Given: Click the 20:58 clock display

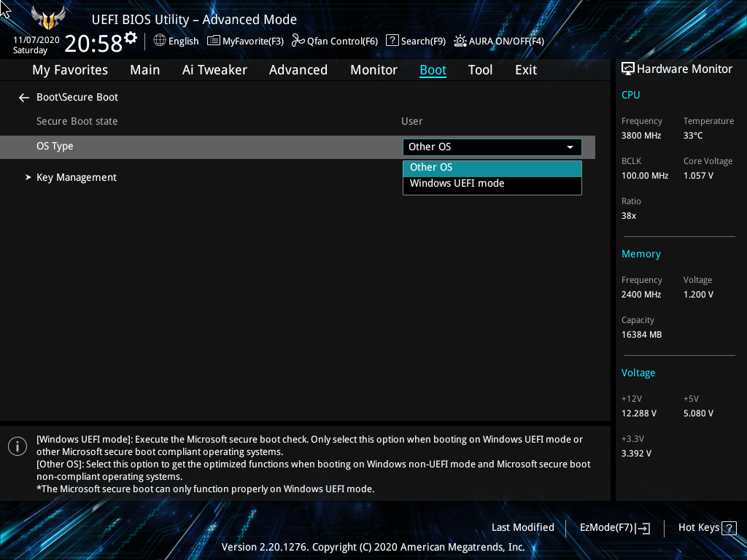Looking at the screenshot, I should coord(93,43).
